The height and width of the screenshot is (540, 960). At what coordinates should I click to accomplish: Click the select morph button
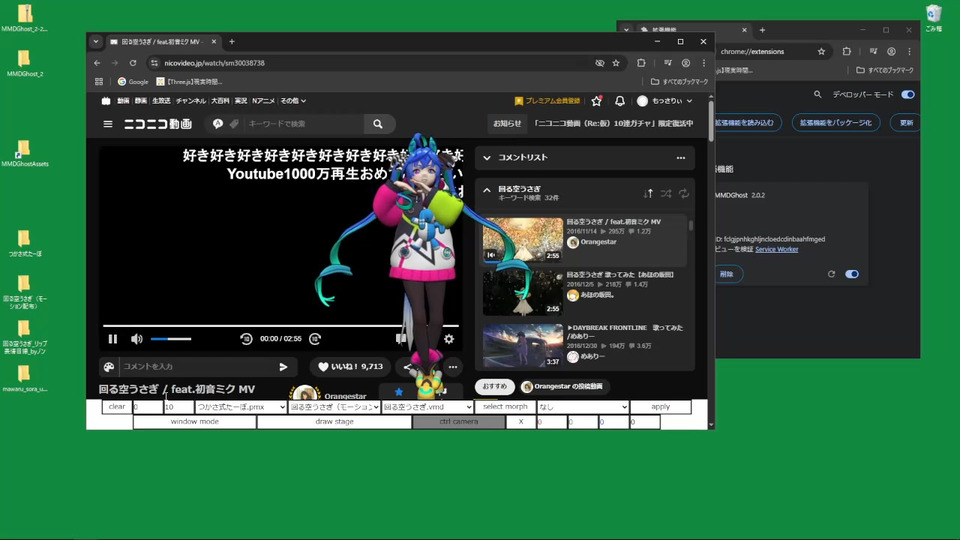click(505, 407)
